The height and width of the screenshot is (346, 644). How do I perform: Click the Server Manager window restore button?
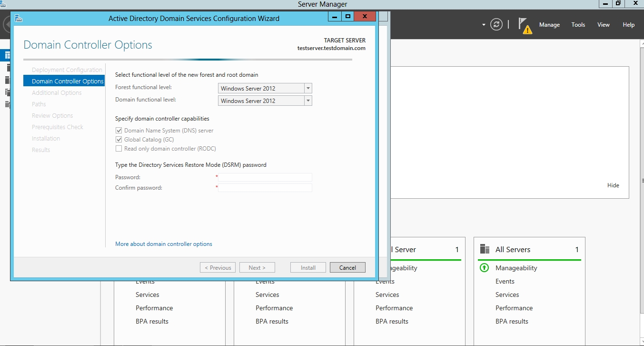coord(618,4)
